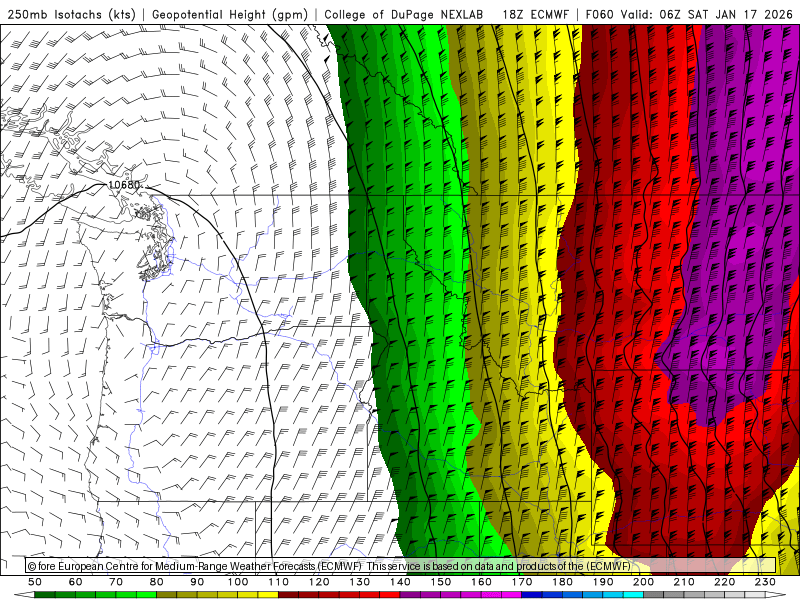Click the '50' colorbar scale label
Viewport: 800px width, 600px height.
click(35, 582)
